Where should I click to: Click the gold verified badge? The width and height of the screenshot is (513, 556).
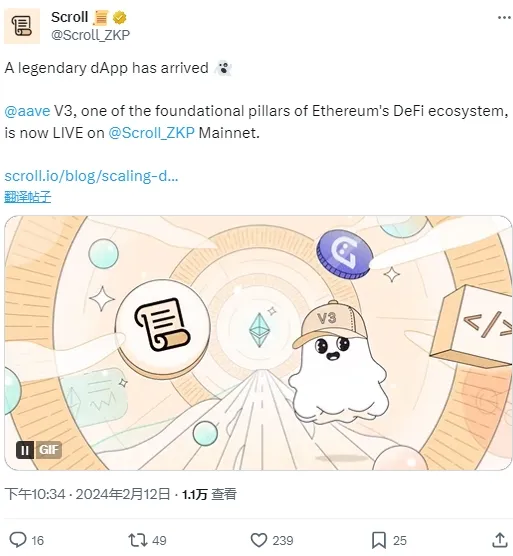tap(119, 17)
